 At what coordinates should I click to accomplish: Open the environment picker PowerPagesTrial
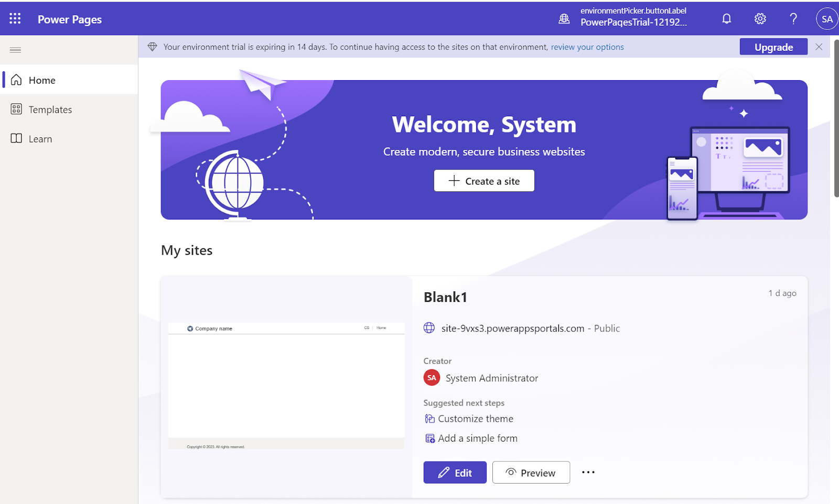point(633,17)
